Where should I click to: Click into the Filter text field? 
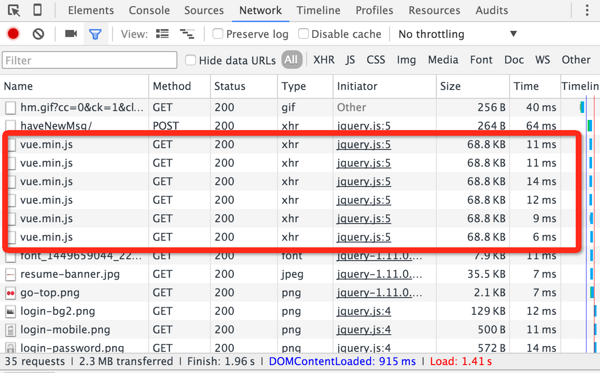[90, 60]
